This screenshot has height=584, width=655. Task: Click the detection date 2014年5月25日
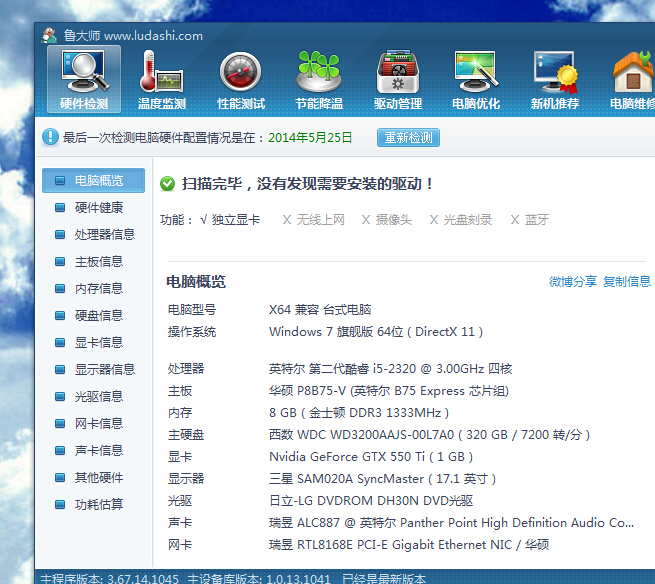click(x=310, y=137)
